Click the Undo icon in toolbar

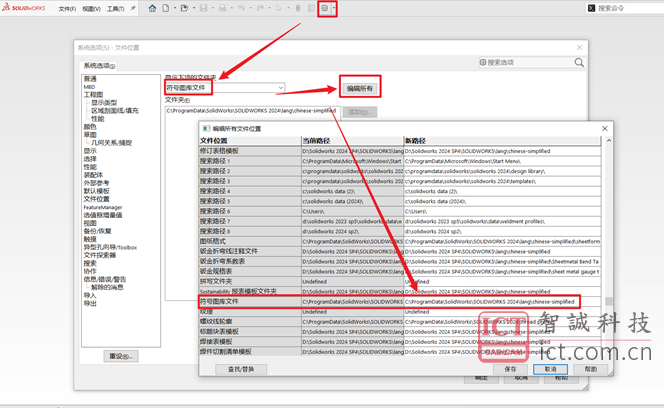241,8
